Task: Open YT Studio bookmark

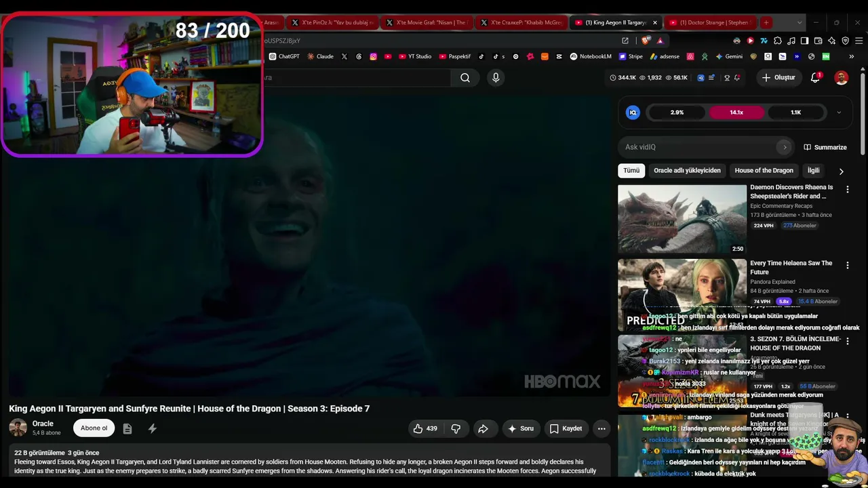Action: 414,57
